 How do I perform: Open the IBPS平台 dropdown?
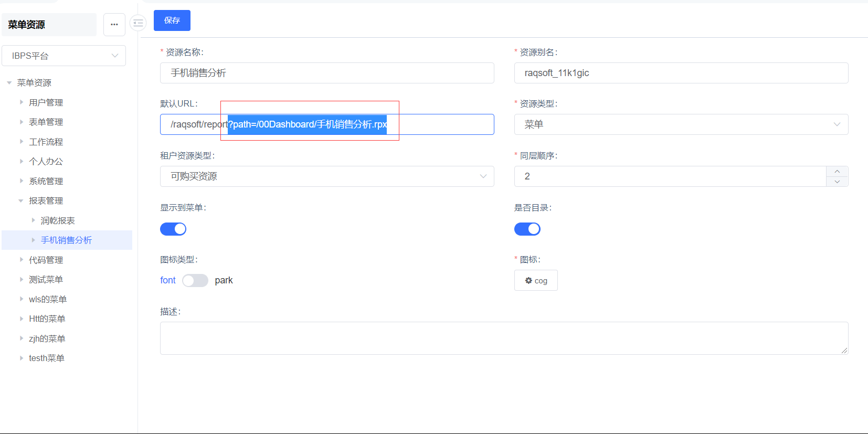pos(63,56)
